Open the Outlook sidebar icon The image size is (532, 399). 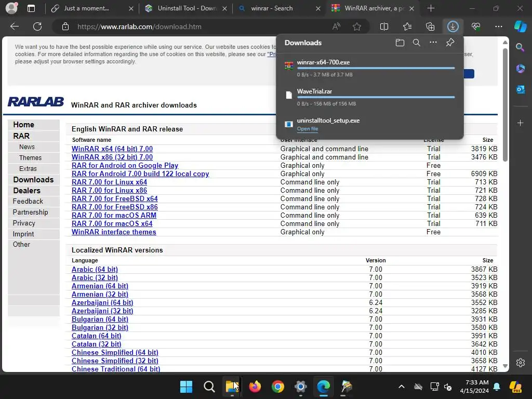[x=520, y=89]
